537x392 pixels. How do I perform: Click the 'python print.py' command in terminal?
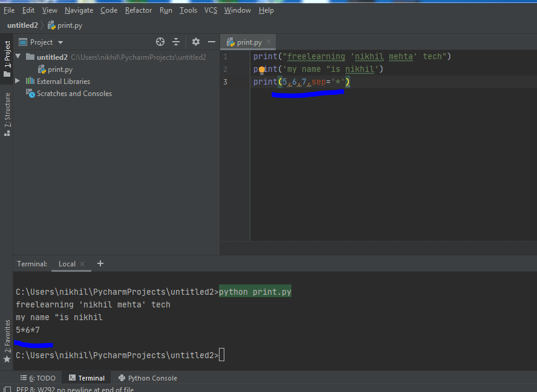pos(255,292)
